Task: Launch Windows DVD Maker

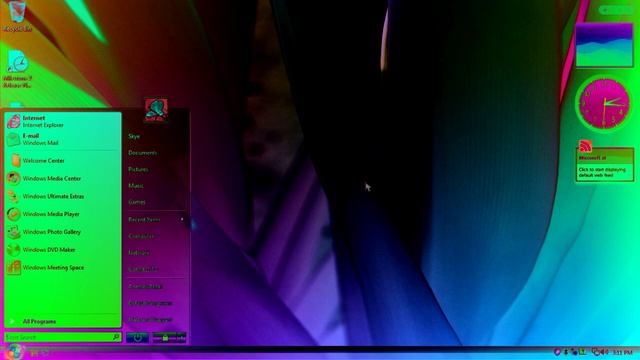Action: click(62, 250)
